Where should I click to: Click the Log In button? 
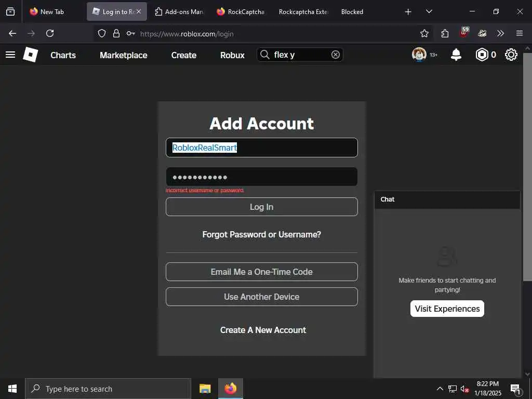pyautogui.click(x=262, y=207)
